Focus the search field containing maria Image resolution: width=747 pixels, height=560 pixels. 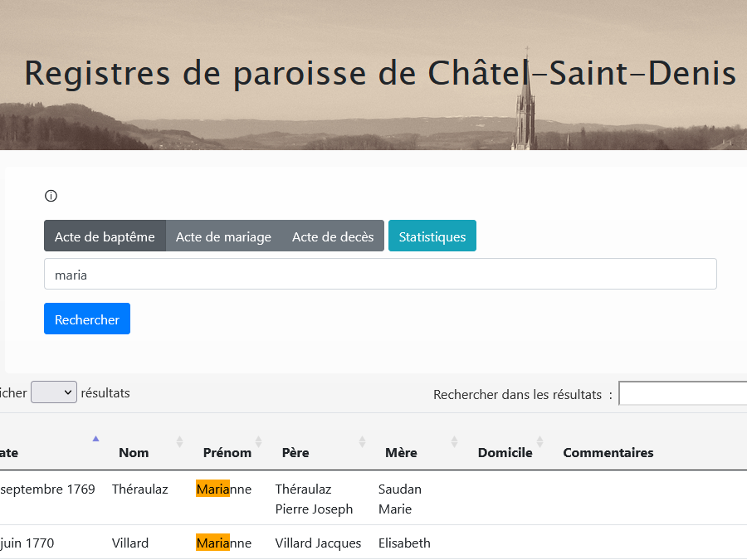coord(380,275)
